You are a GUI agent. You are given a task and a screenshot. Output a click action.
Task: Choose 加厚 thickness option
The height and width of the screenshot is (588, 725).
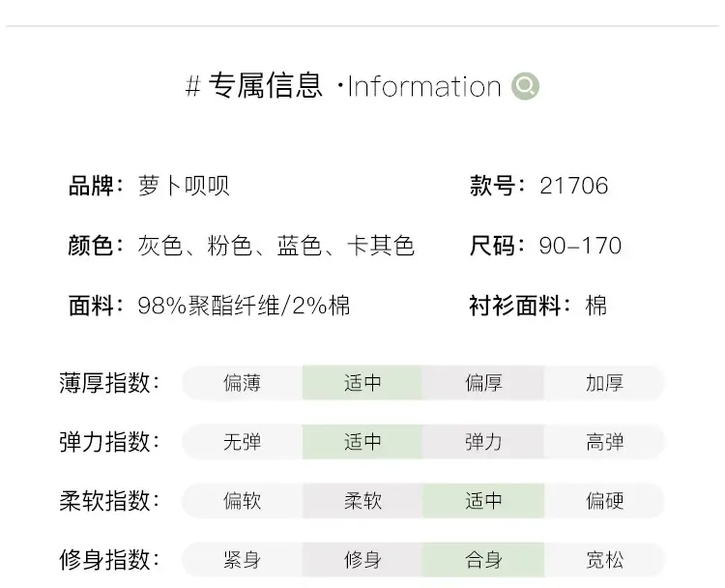pyautogui.click(x=604, y=383)
